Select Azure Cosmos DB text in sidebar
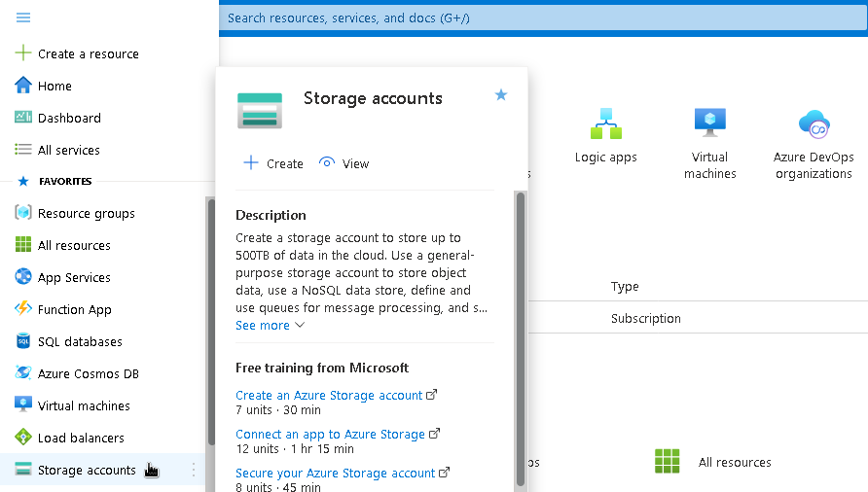Image resolution: width=868 pixels, height=492 pixels. pyautogui.click(x=88, y=373)
